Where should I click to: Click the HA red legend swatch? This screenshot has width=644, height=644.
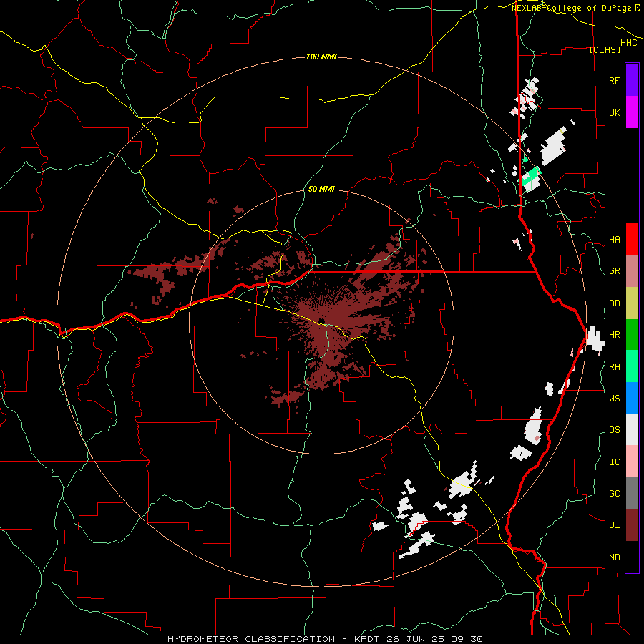(x=632, y=239)
